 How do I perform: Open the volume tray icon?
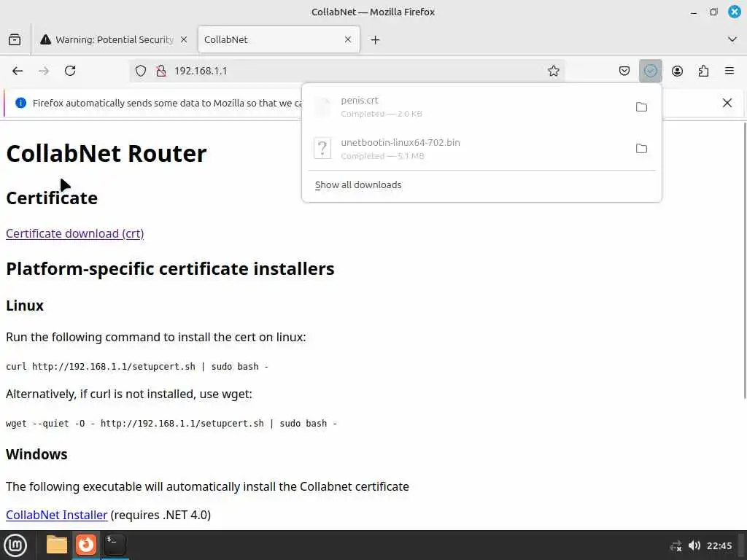(x=694, y=545)
